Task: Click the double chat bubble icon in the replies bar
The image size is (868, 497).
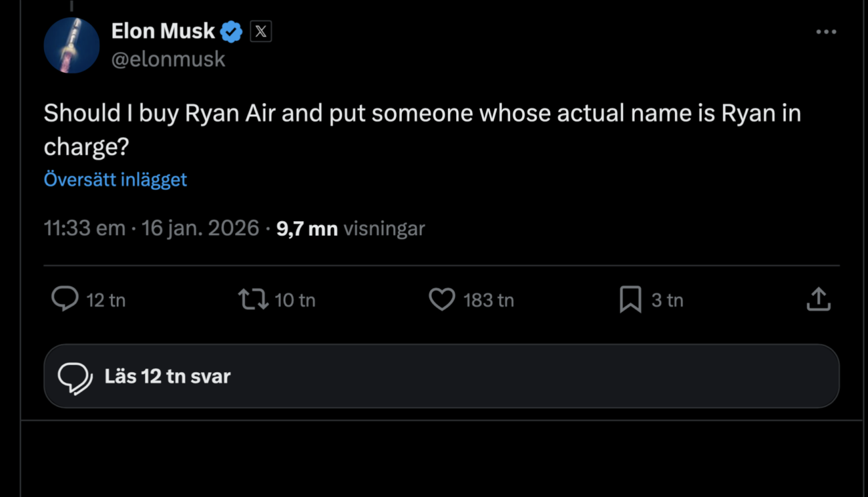Action: tap(75, 377)
